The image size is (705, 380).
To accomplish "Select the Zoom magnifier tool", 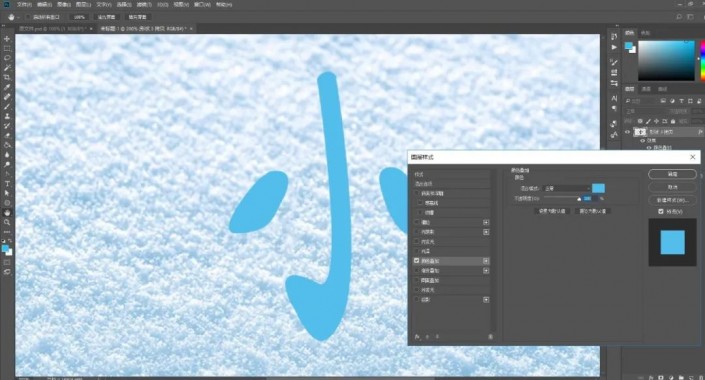I will tap(7, 222).
